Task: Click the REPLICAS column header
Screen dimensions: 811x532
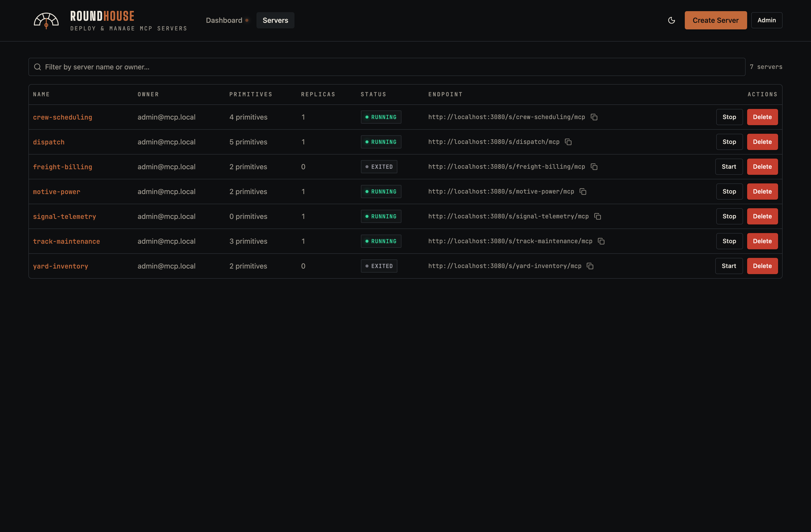Action: point(318,94)
